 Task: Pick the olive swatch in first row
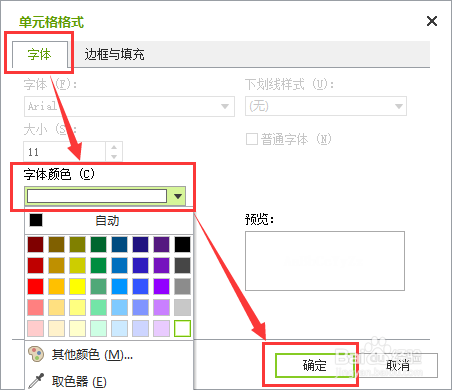78,245
